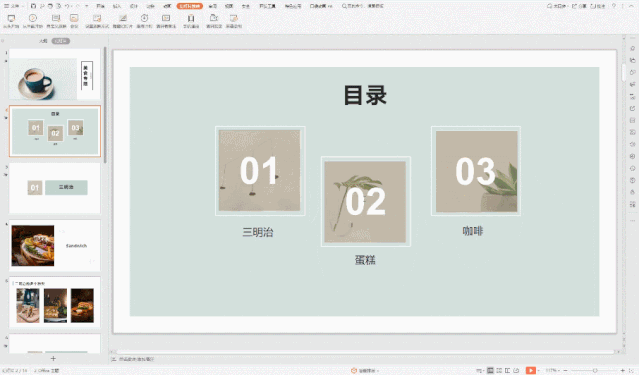
Task: Click the fit-to-window icon beside zoom slider
Action: (632, 370)
